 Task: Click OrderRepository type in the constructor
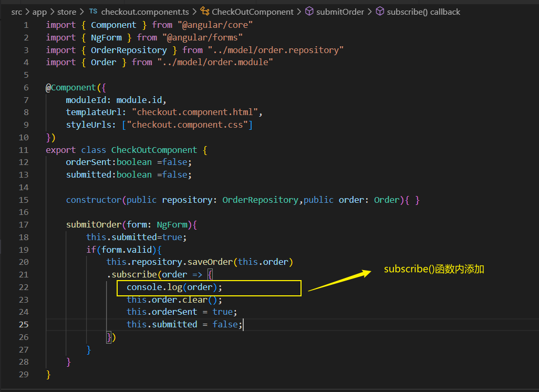260,200
